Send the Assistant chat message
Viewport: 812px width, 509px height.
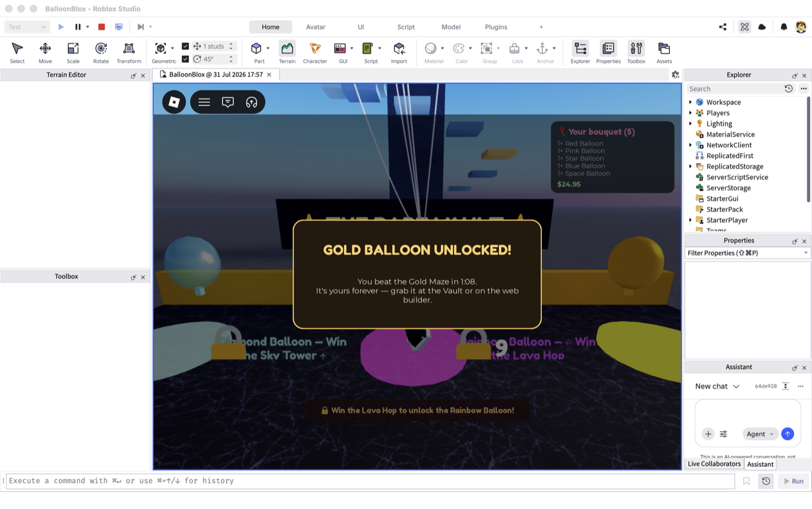787,434
